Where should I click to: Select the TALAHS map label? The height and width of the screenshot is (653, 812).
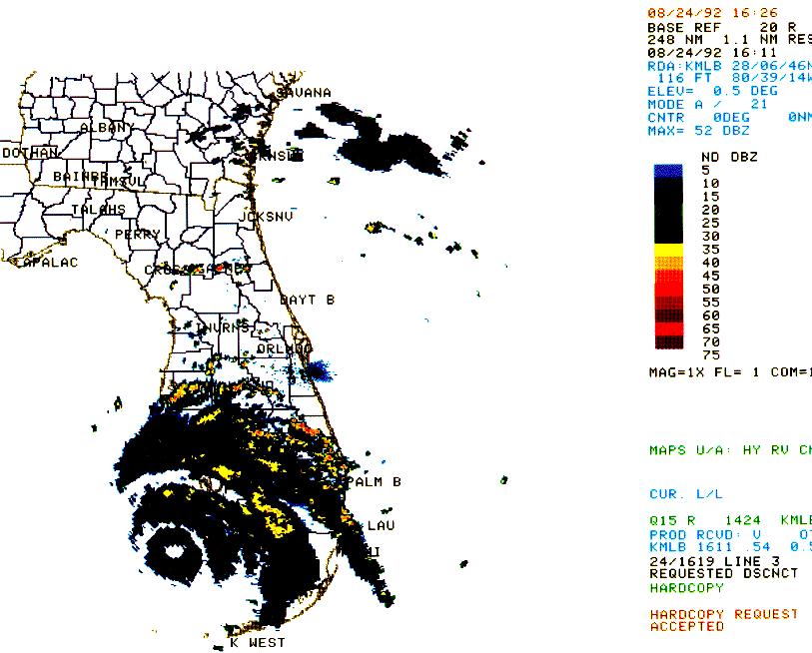pos(99,210)
